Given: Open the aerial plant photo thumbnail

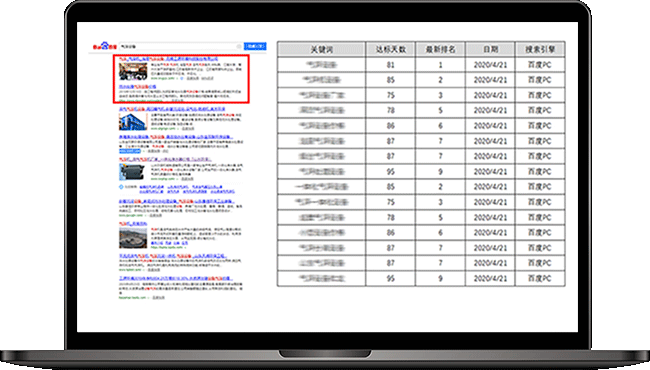Looking at the screenshot, I should (x=133, y=237).
